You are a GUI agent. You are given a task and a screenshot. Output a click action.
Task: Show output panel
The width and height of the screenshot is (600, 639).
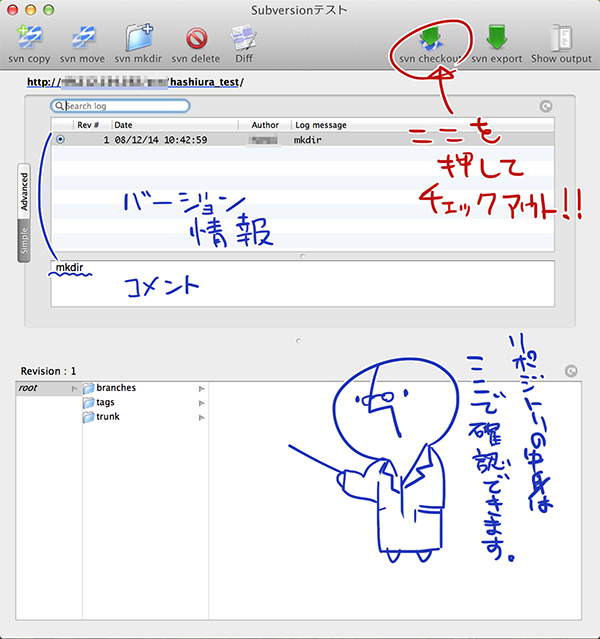(x=561, y=38)
